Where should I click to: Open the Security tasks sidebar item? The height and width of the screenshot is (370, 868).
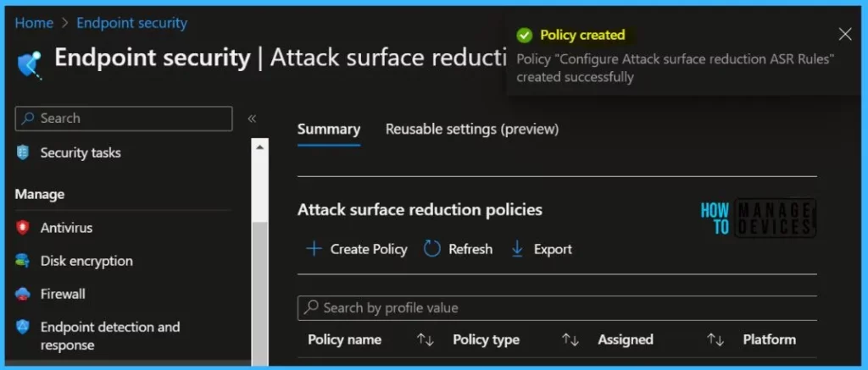click(x=81, y=152)
